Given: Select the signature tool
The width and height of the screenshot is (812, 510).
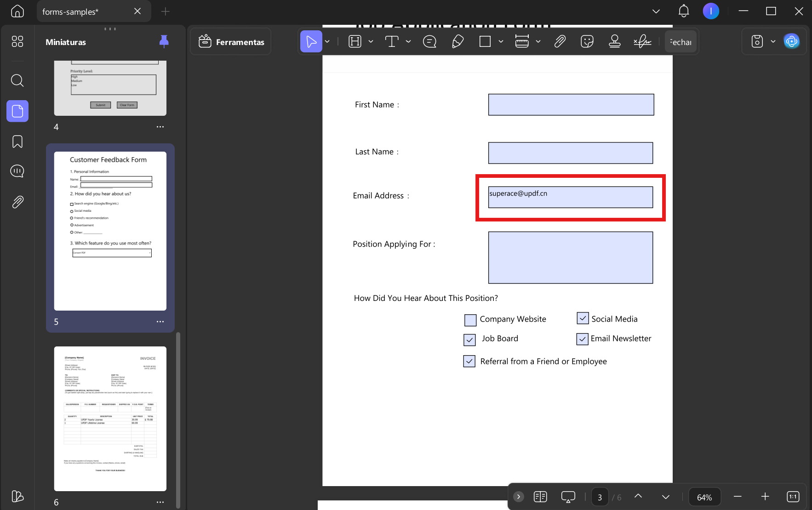Looking at the screenshot, I should (642, 42).
